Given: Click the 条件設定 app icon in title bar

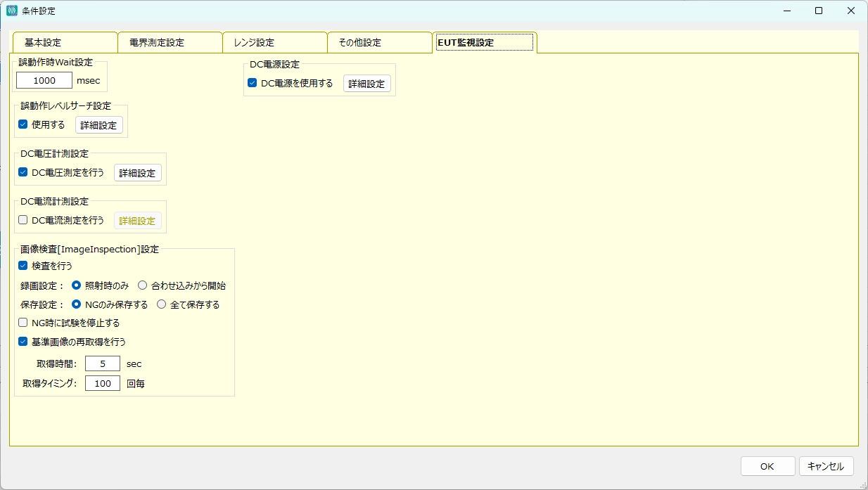Looking at the screenshot, I should (12, 11).
